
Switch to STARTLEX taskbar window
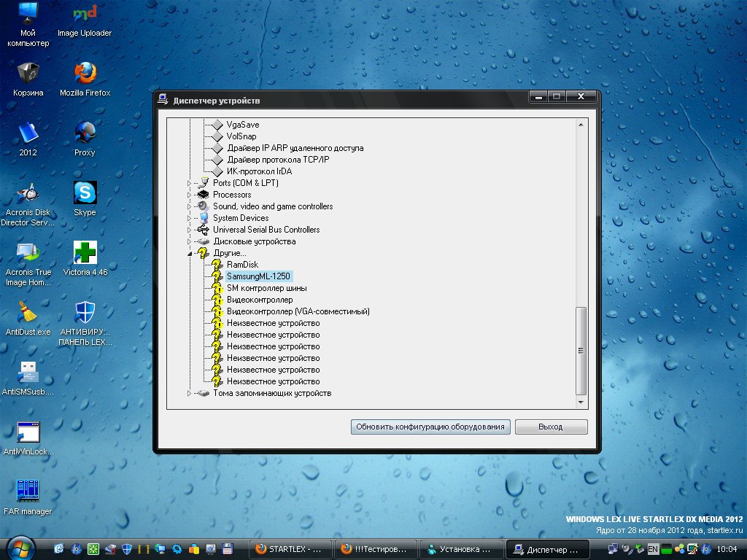pos(290,549)
